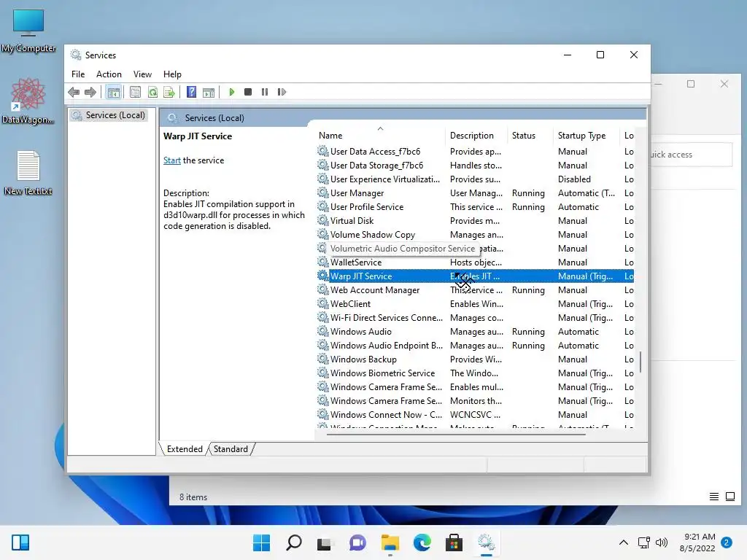Switch to the Extended tab
The image size is (747, 560).
tap(185, 449)
